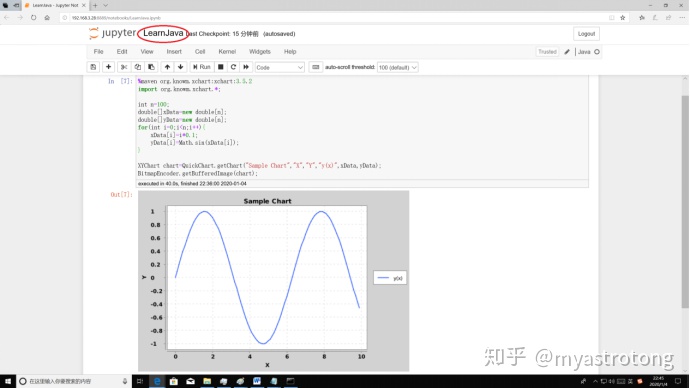Rename the LearnJava notebook title
The image size is (690, 388).
(x=163, y=33)
